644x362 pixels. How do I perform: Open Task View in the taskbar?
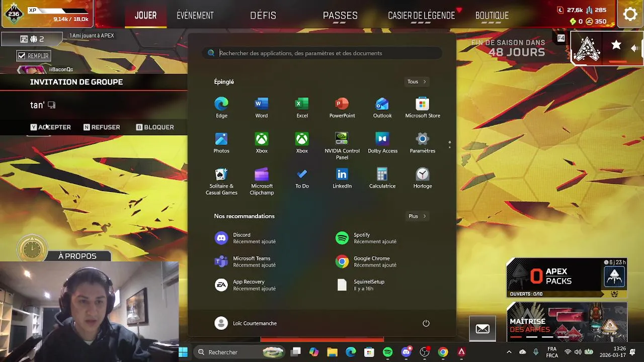click(296, 352)
